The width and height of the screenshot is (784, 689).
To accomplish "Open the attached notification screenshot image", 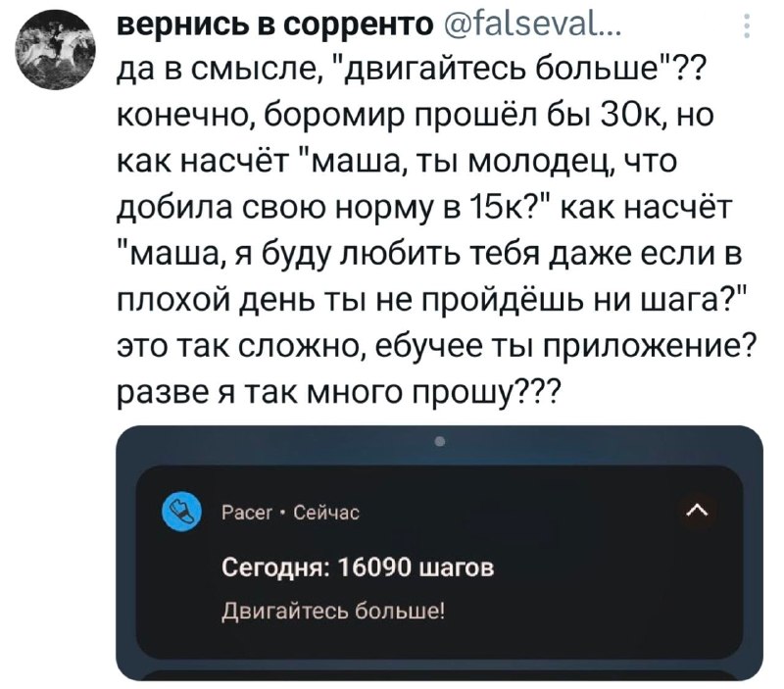I will [439, 552].
